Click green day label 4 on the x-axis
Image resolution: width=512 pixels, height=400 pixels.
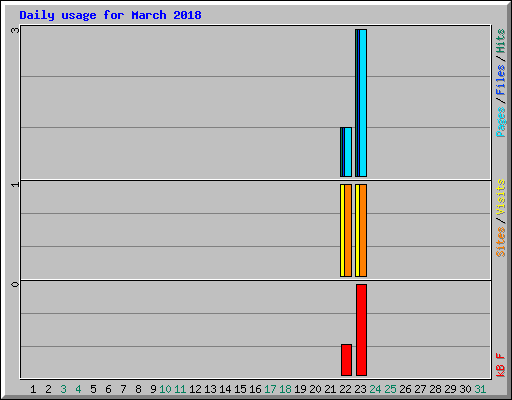(78, 389)
